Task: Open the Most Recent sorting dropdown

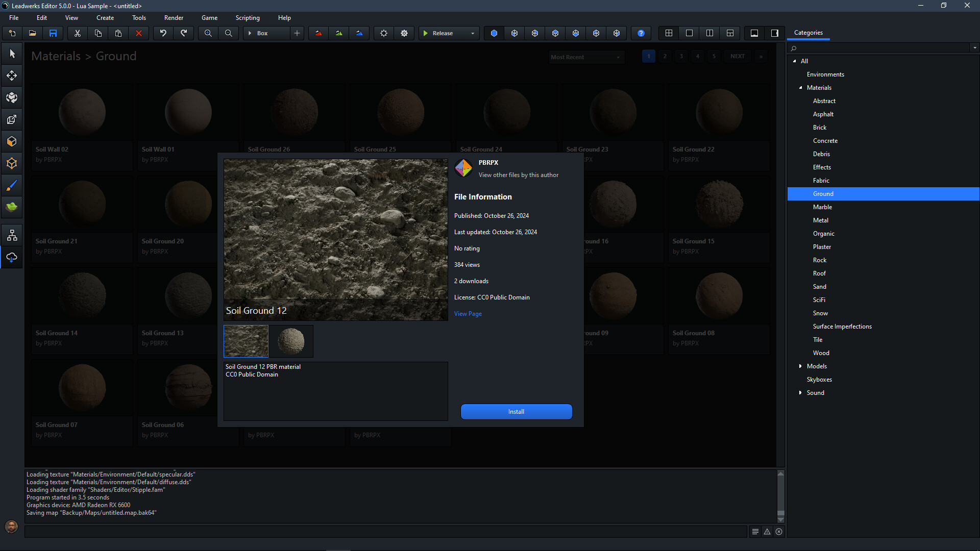Action: (586, 57)
